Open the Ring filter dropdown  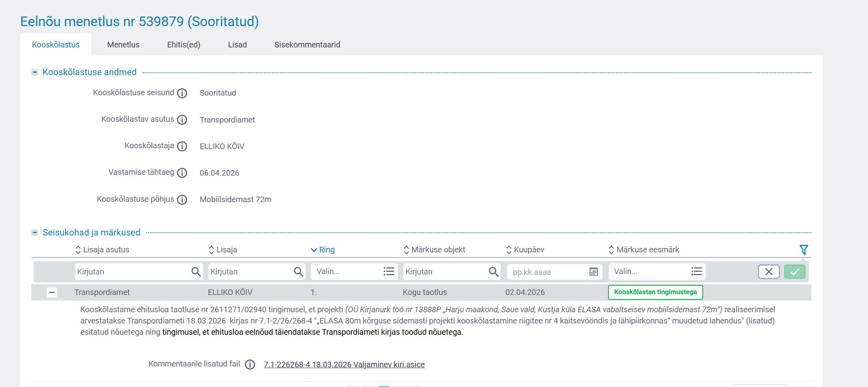[x=354, y=272]
